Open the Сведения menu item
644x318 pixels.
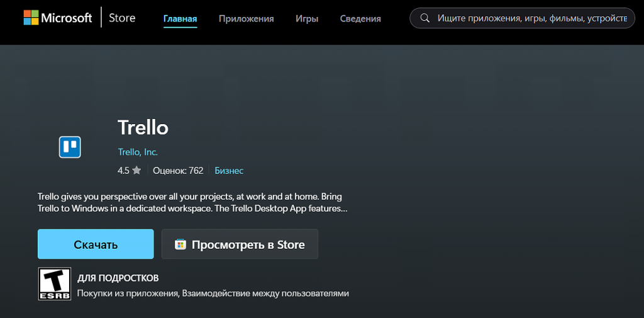tap(360, 18)
